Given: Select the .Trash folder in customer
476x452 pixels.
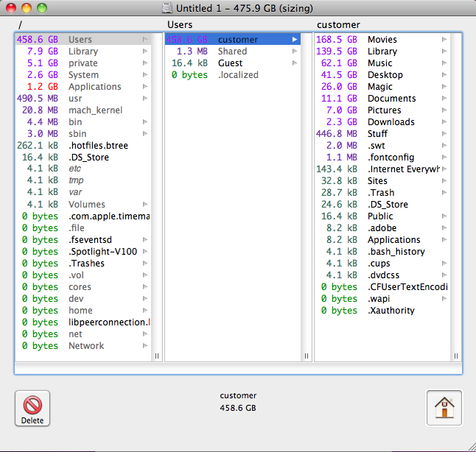Looking at the screenshot, I should [382, 193].
